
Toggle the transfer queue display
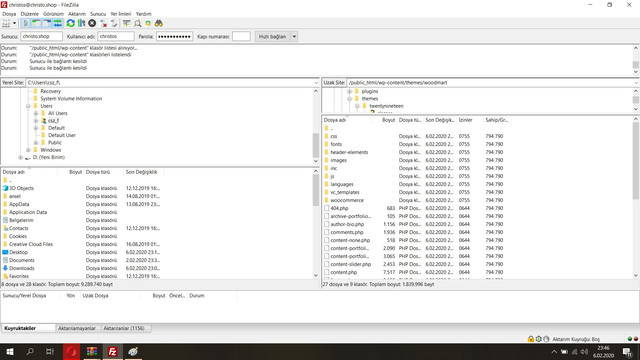(x=58, y=23)
